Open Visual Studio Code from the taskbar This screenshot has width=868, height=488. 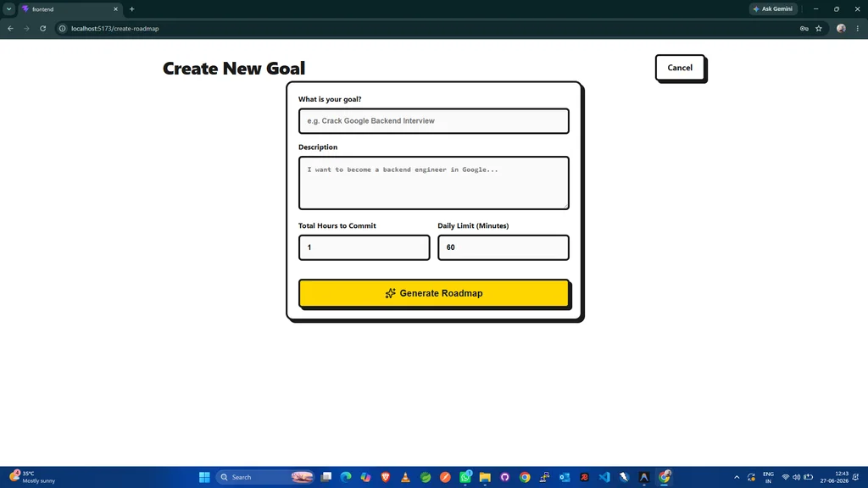click(604, 477)
